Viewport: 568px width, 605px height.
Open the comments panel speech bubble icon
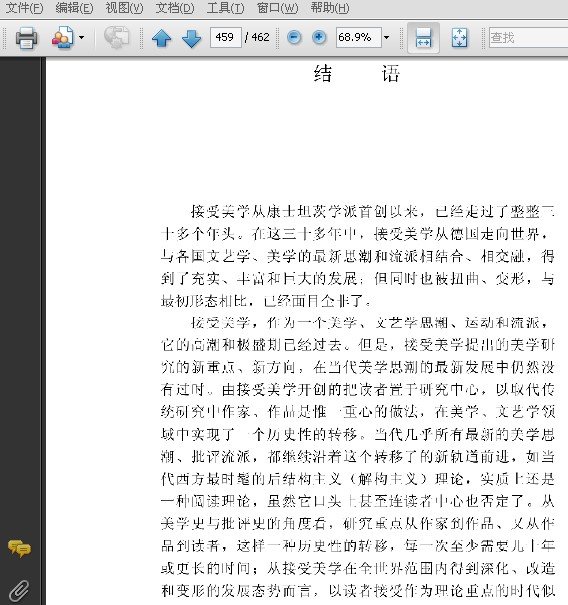point(19,548)
